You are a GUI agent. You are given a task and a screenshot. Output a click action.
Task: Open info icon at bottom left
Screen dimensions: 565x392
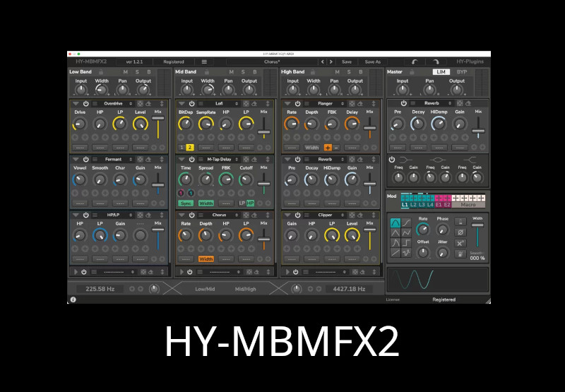pyautogui.click(x=73, y=299)
